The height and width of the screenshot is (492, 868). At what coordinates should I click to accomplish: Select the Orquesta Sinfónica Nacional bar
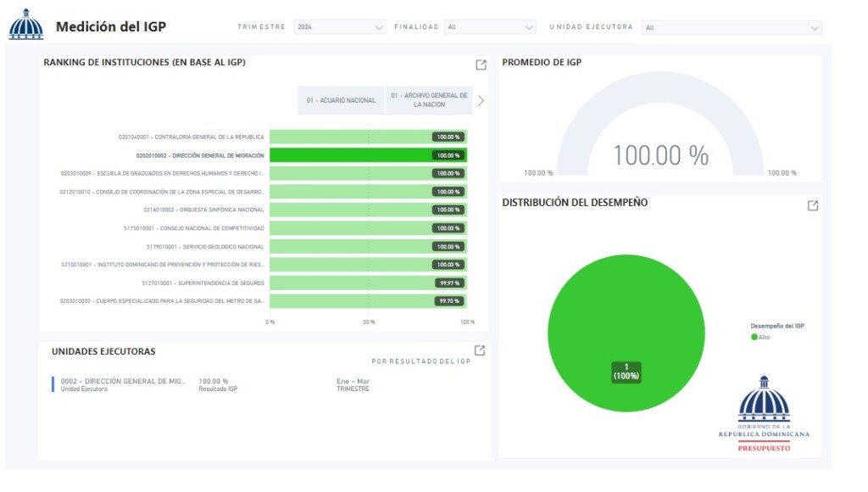coord(367,210)
